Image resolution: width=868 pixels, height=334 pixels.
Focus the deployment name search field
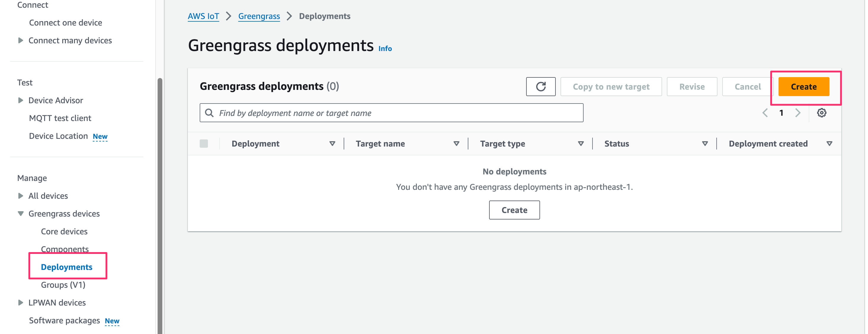(x=391, y=113)
